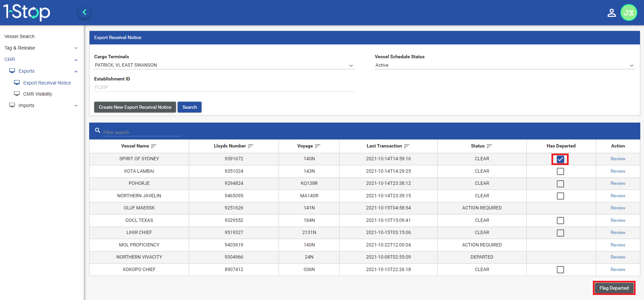Sort by Status column icon

[x=490, y=146]
